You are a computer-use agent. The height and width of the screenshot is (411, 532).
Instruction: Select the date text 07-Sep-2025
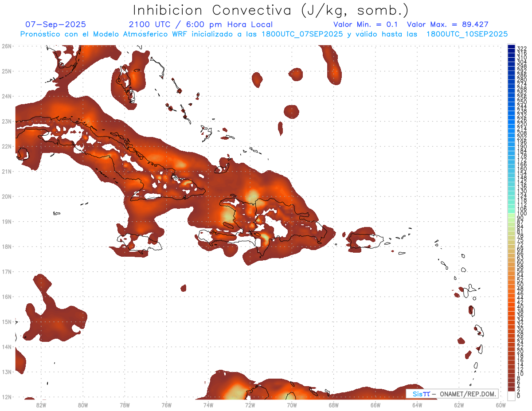55,24
